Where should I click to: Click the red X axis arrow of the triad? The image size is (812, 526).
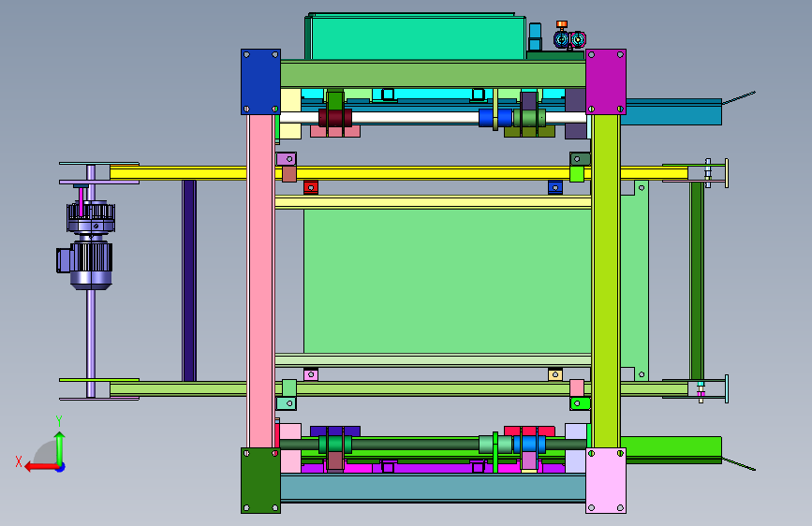click(40, 467)
